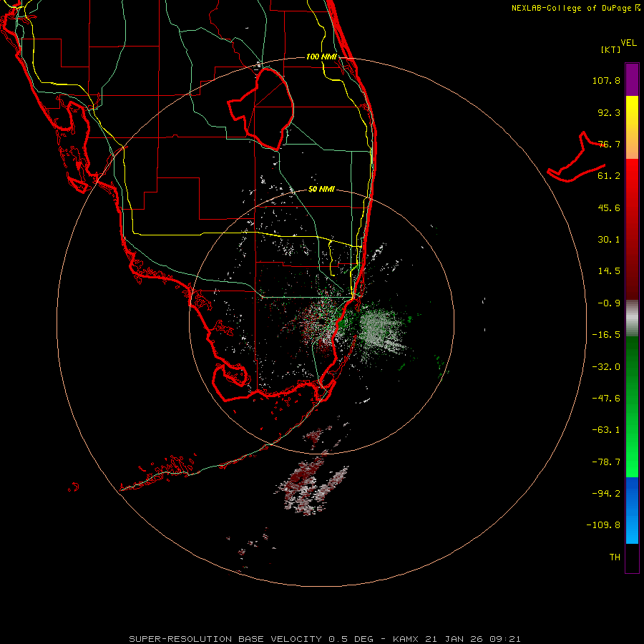
Task: Click the Lake Okeechobee outline on the map
Action: 260,109
